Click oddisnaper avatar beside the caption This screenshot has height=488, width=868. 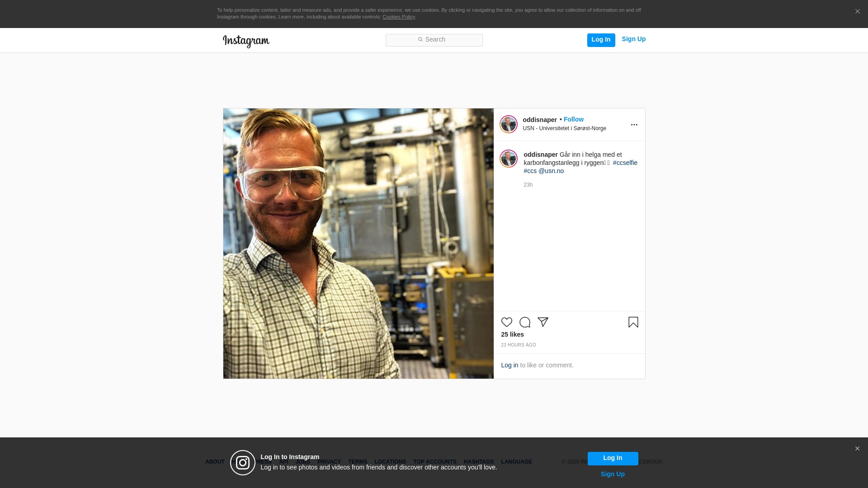coord(509,159)
